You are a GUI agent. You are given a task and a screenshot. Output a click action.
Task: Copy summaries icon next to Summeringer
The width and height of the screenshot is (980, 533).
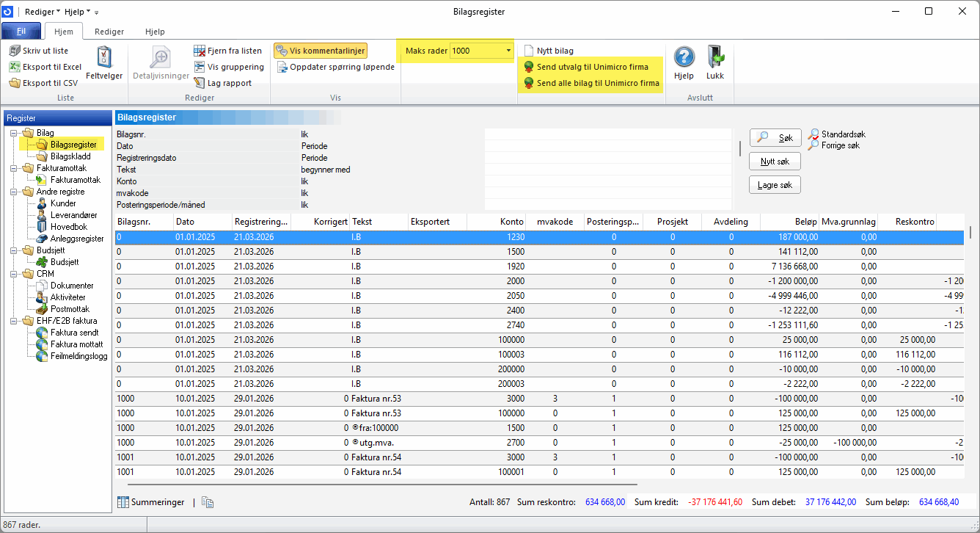point(208,502)
